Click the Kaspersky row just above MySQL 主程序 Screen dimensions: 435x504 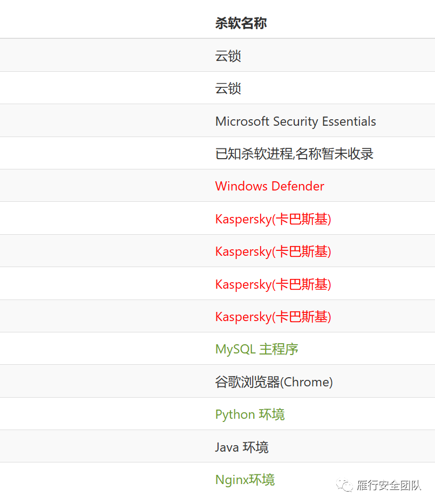218,316
